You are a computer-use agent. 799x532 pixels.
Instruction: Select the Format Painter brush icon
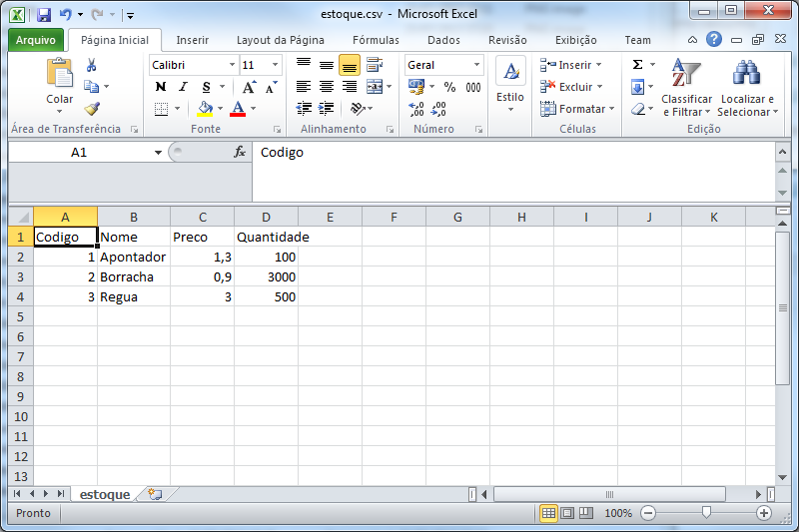[x=92, y=109]
